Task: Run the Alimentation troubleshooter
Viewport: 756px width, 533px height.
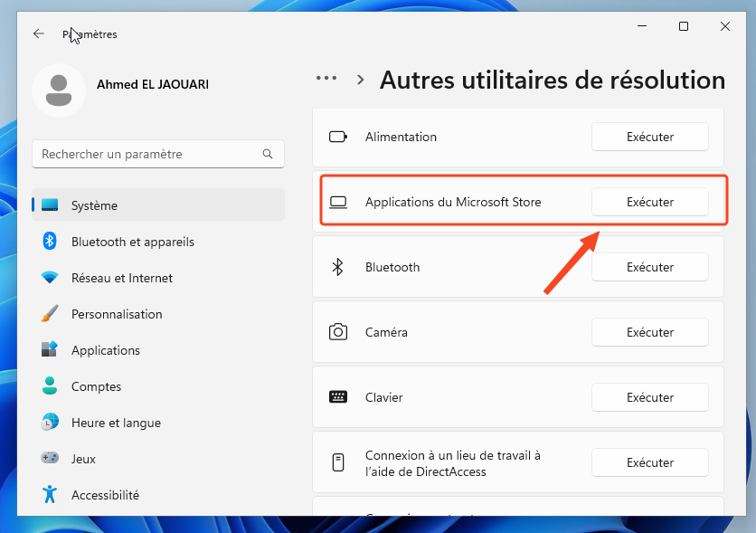Action: pyautogui.click(x=649, y=137)
